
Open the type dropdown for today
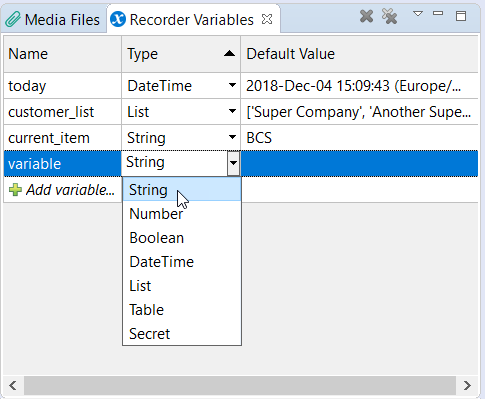coord(232,85)
